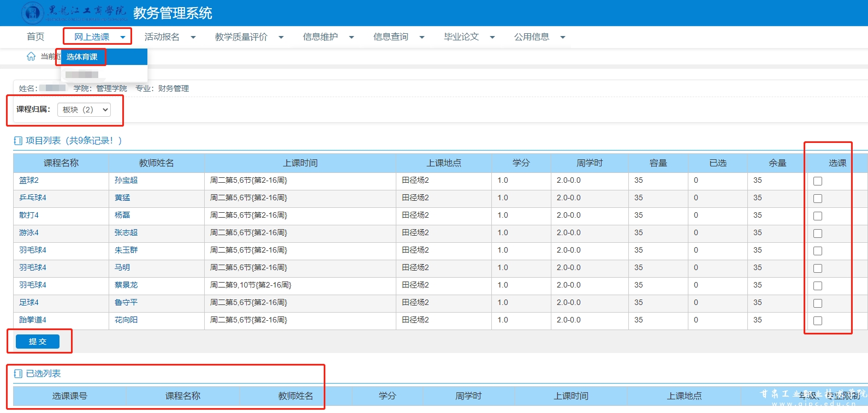The image size is (868, 413).
Task: Go to 首页 in navigation bar
Action: (35, 37)
